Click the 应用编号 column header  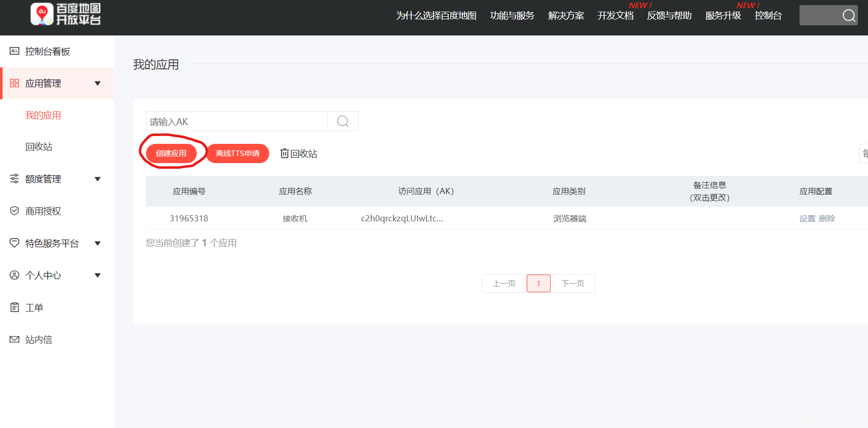[189, 191]
